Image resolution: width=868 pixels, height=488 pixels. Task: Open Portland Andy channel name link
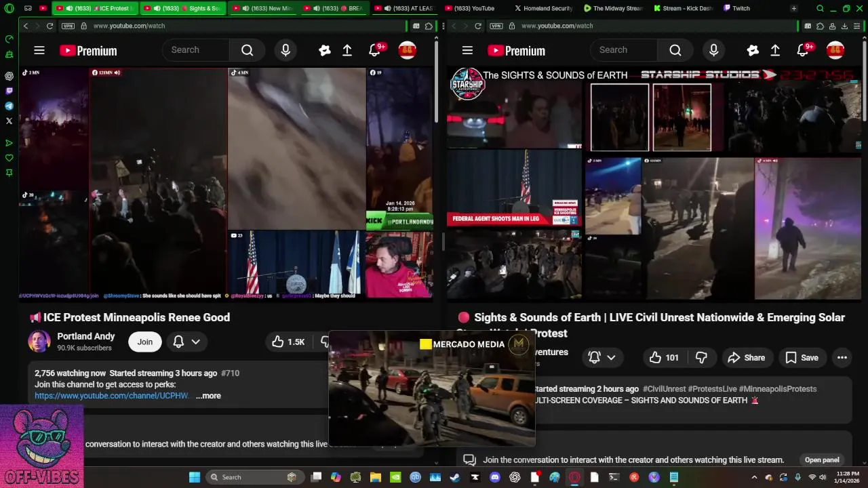coord(86,336)
